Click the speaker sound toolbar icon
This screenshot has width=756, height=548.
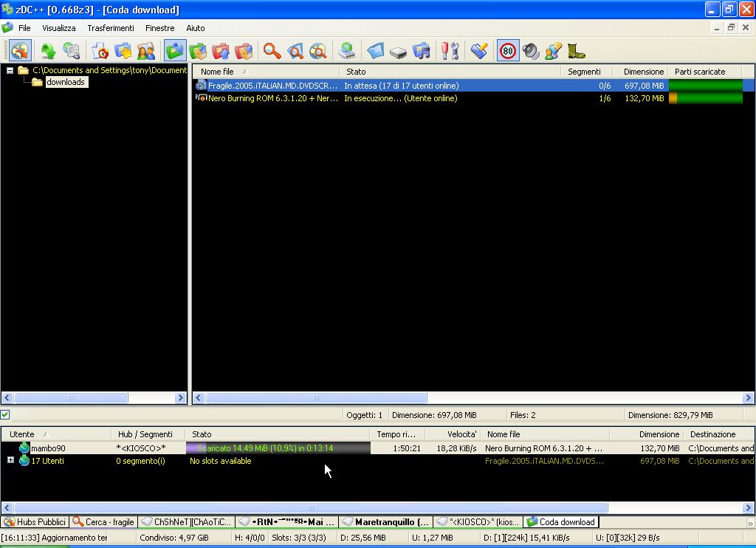pyautogui.click(x=530, y=51)
